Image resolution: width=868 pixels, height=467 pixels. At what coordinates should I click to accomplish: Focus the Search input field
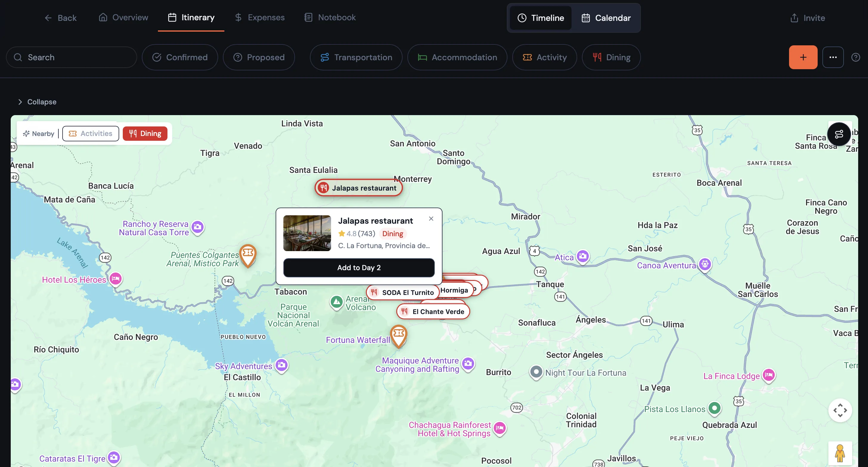click(72, 57)
